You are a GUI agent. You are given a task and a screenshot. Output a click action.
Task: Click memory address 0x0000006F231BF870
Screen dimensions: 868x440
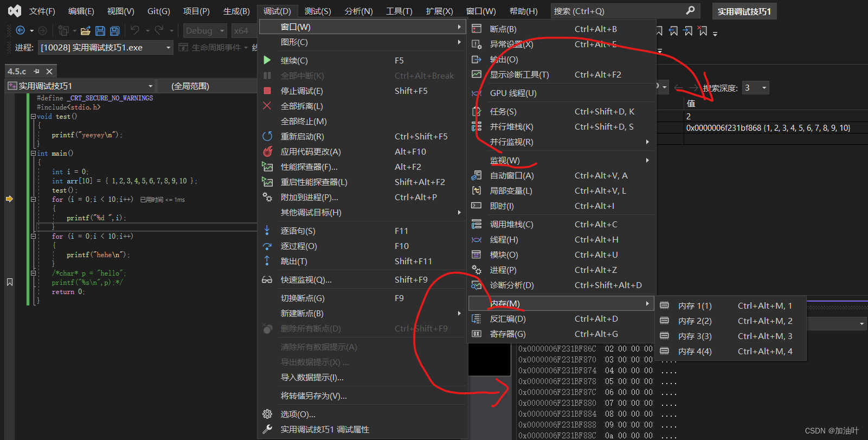coord(557,359)
